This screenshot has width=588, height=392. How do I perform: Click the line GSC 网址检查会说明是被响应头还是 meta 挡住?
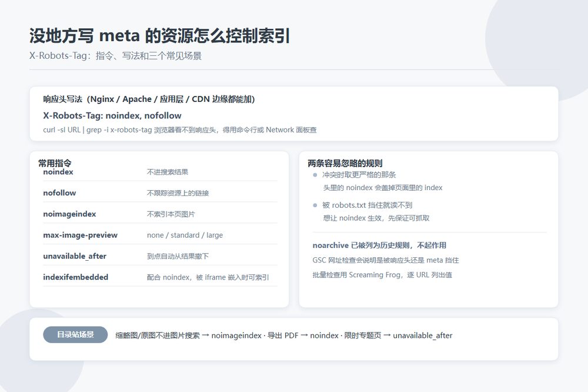[x=386, y=260]
